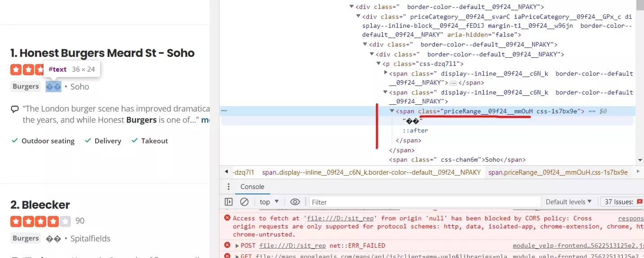
Task: Select the css-chan6m Soho span row
Action: 457,160
